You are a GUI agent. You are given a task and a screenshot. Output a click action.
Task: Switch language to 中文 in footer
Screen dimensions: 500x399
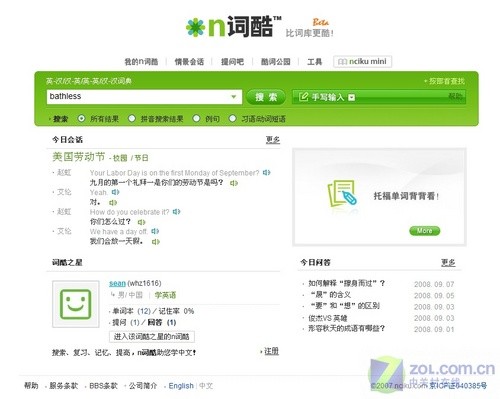(x=206, y=386)
